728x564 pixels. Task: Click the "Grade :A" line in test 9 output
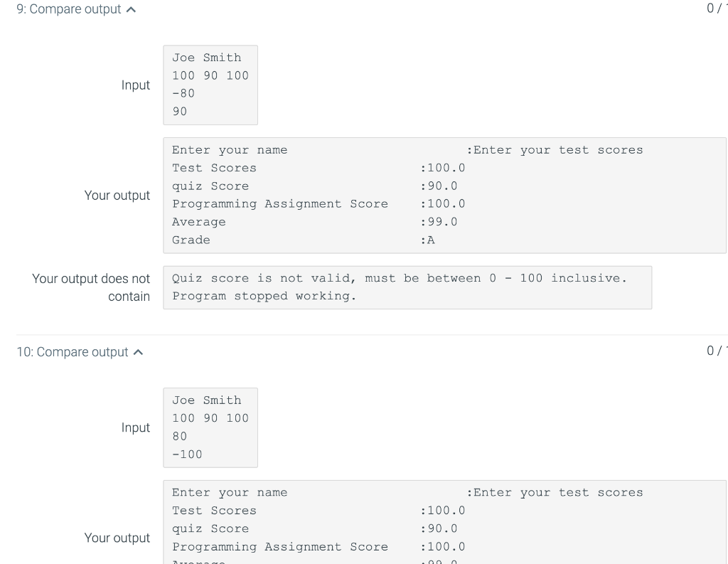coord(303,240)
